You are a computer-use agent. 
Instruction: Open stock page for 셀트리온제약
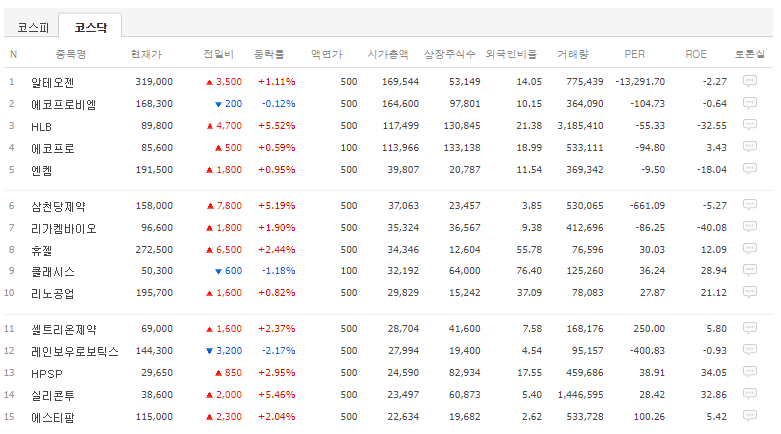tap(64, 329)
